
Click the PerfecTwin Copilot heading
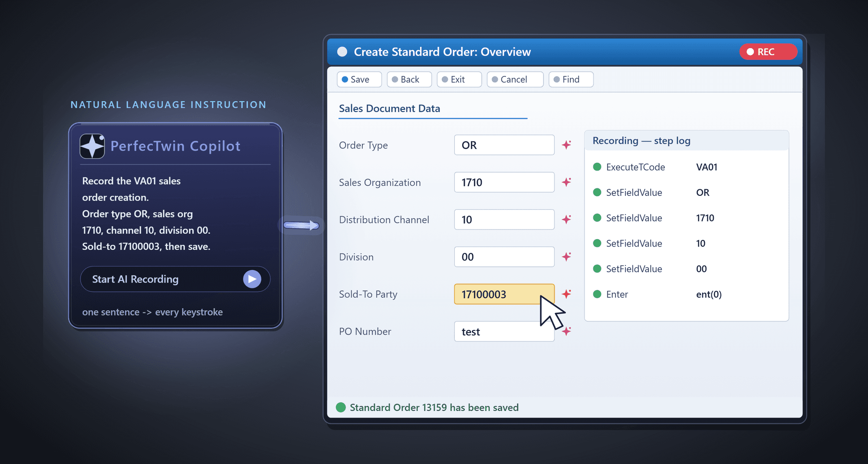175,146
